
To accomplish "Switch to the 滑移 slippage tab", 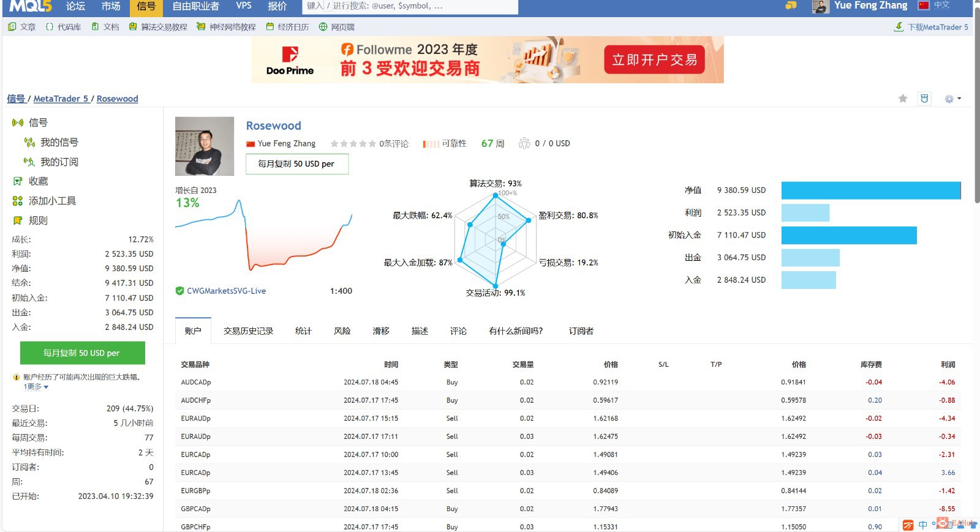I will (x=381, y=331).
